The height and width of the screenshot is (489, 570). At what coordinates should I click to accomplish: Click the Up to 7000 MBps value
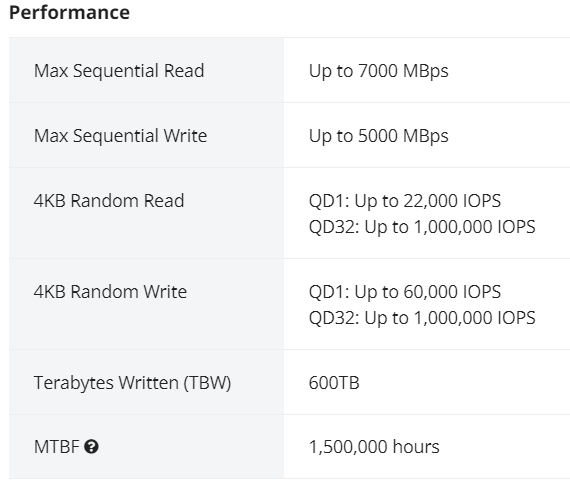(378, 71)
